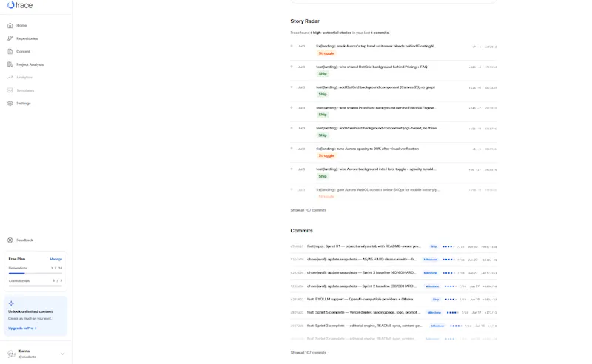Open story 'wire Aurora background into Hero' row
Image resolution: width=592 pixels, height=364 pixels.
click(394, 172)
